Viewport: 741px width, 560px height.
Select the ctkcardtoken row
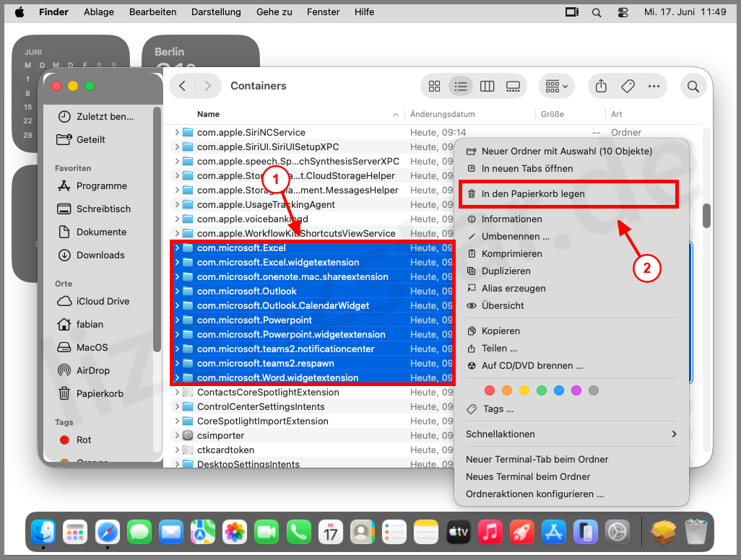click(x=311, y=450)
